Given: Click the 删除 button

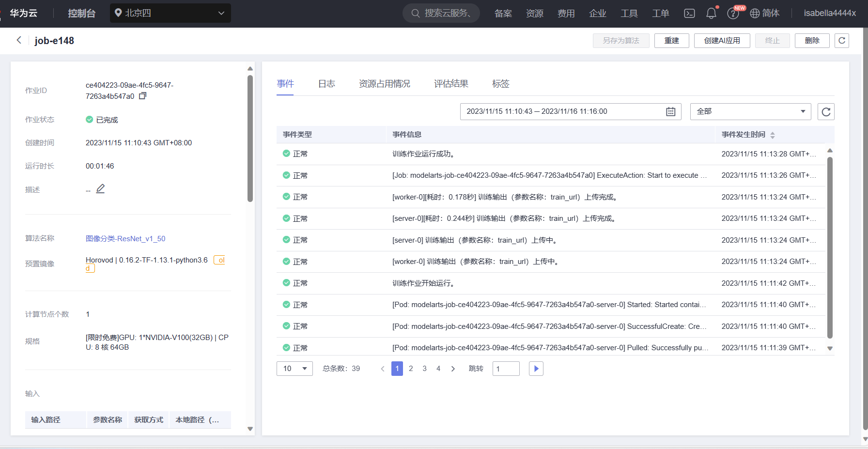Looking at the screenshot, I should (812, 41).
